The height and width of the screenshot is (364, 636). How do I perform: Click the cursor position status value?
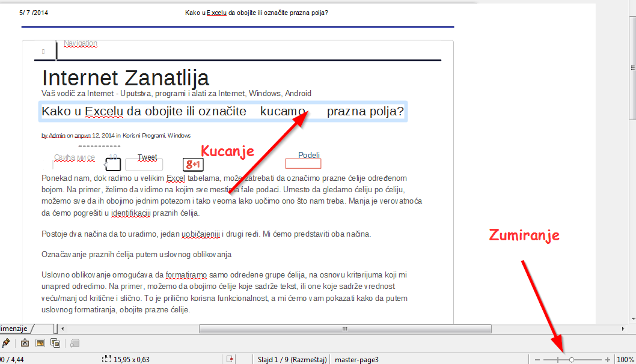12,360
